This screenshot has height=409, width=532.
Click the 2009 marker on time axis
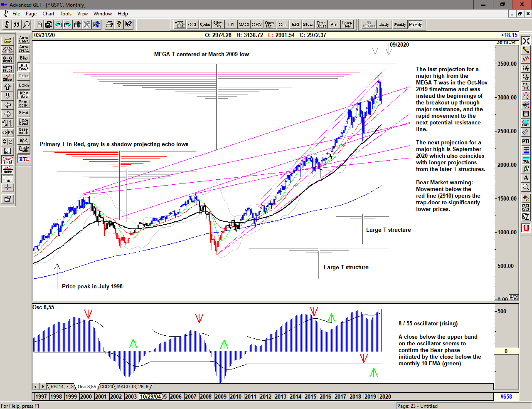coord(220,397)
